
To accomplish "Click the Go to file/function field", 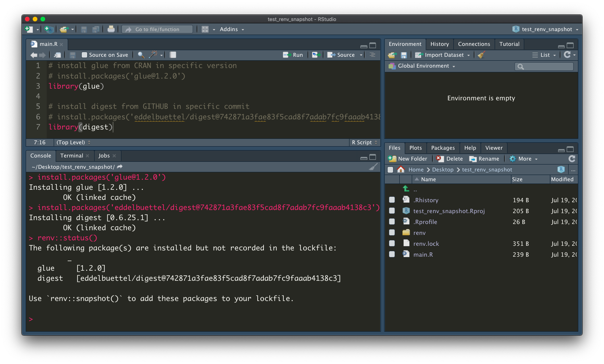I will point(157,29).
